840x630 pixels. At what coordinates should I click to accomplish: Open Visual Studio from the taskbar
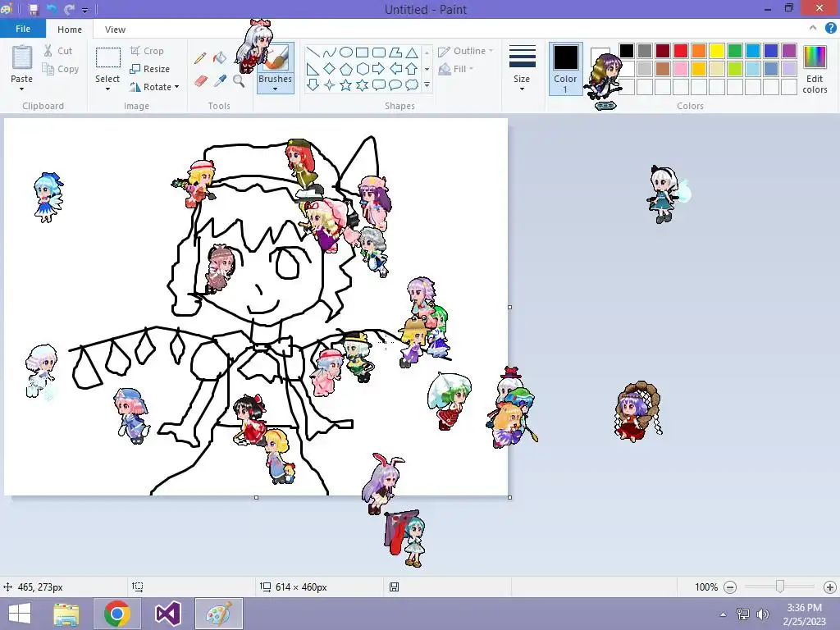(167, 614)
